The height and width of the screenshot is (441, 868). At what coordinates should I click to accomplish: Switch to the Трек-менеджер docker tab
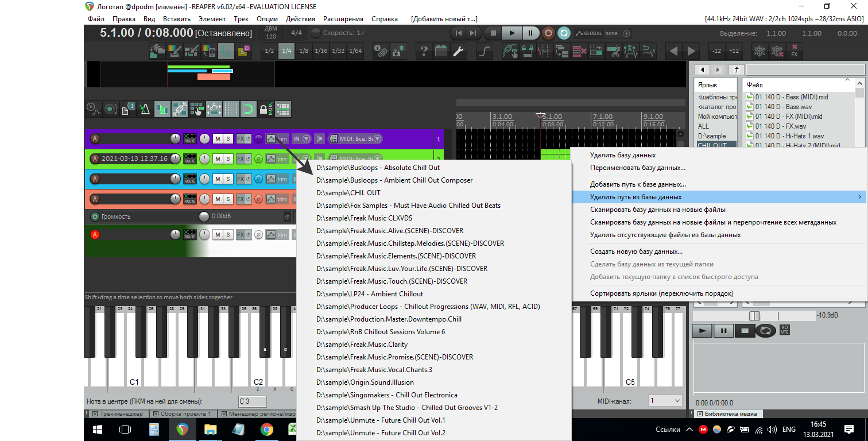[x=120, y=413]
